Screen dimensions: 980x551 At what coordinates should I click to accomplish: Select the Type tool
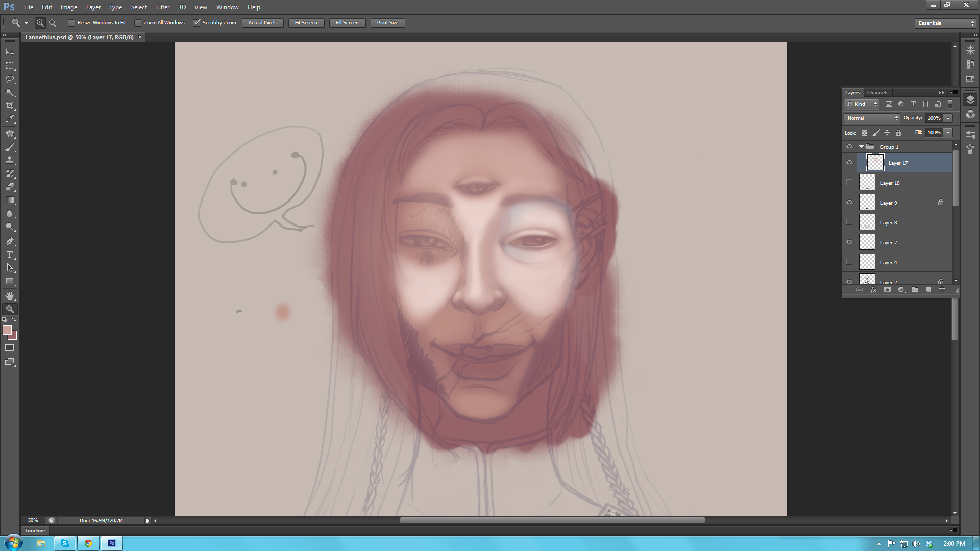(x=10, y=255)
